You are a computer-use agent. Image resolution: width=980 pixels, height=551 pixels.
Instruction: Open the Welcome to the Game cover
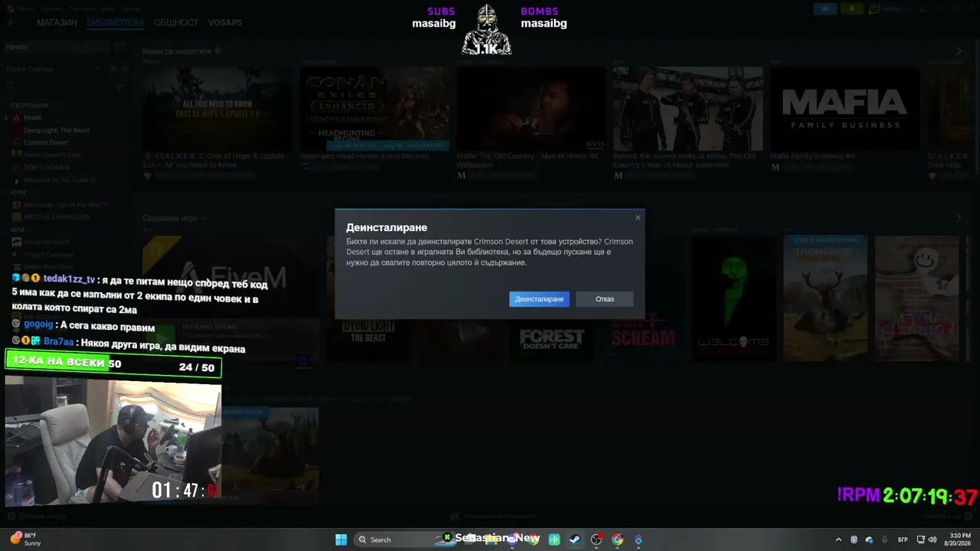click(x=734, y=298)
